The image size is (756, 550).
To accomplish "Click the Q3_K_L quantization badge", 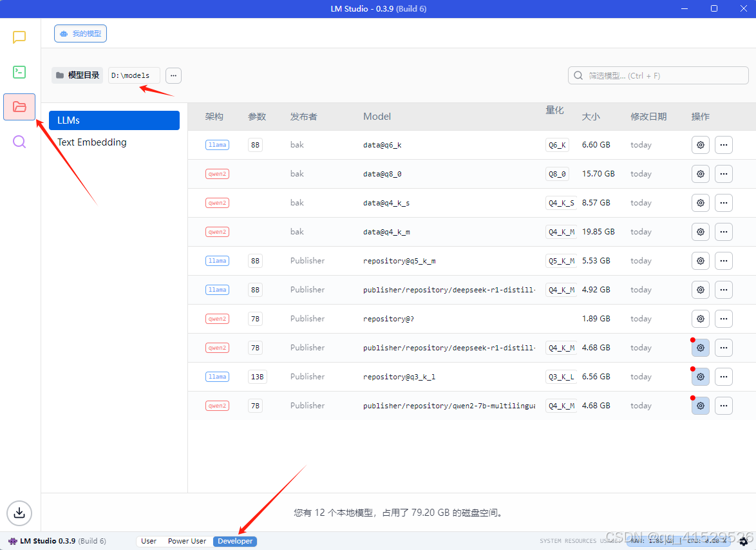I will click(562, 377).
